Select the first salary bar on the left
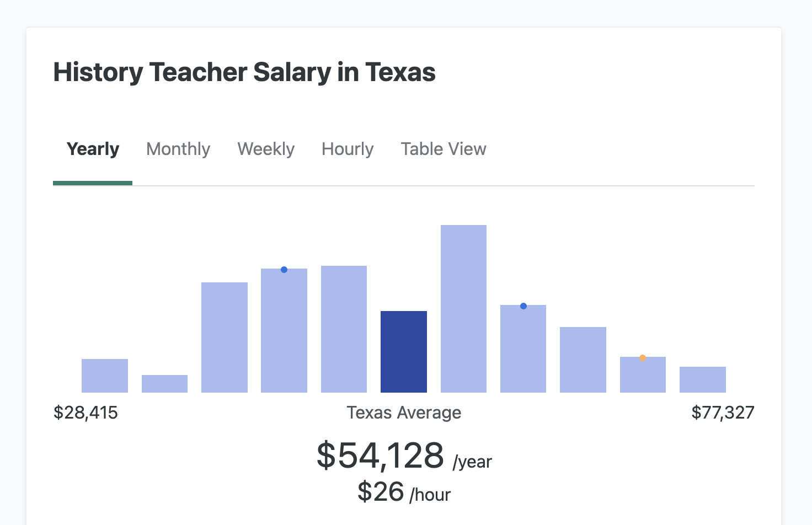The width and height of the screenshot is (812, 525). pos(105,375)
